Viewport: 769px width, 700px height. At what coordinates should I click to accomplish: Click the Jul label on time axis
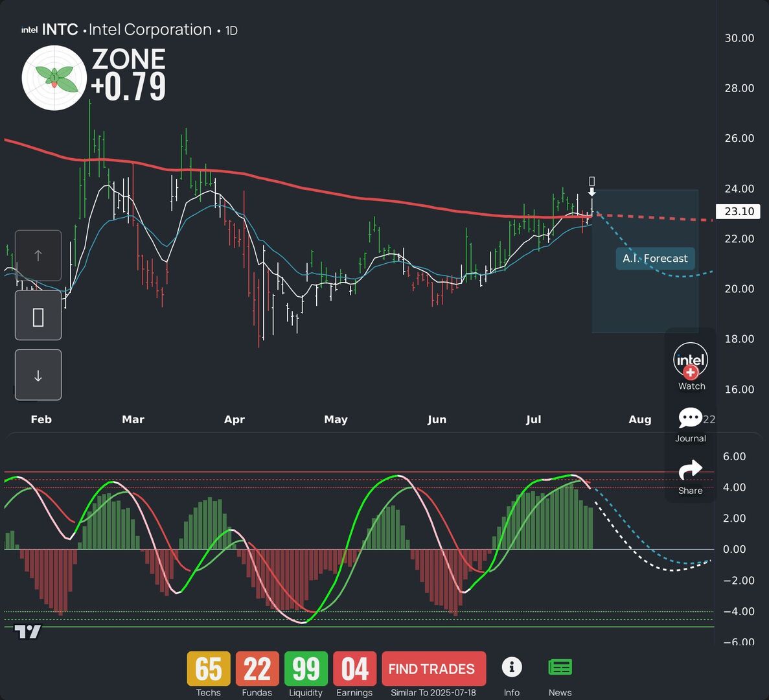tap(534, 419)
